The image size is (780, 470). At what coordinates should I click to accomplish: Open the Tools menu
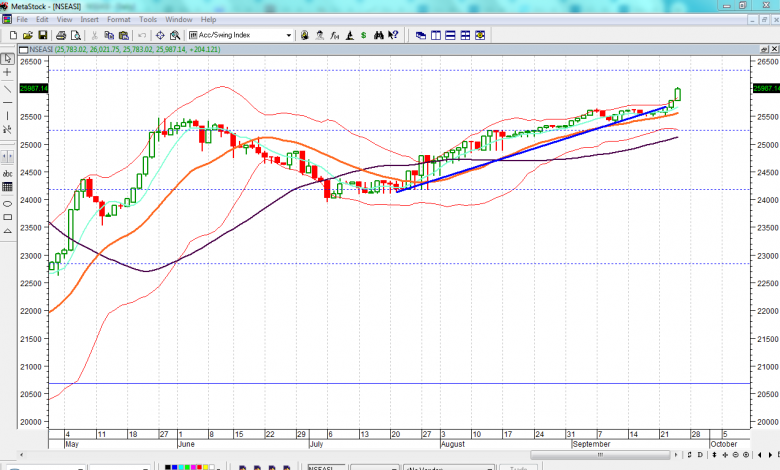click(148, 19)
